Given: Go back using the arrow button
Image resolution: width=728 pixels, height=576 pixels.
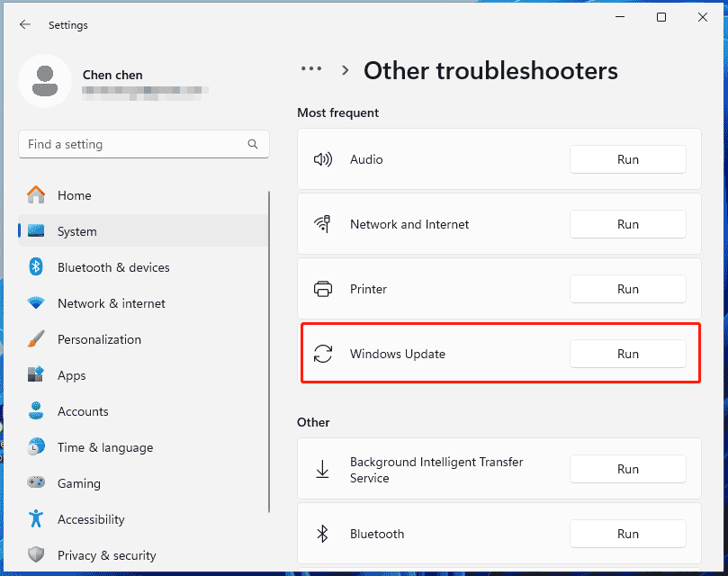Looking at the screenshot, I should click(x=24, y=24).
